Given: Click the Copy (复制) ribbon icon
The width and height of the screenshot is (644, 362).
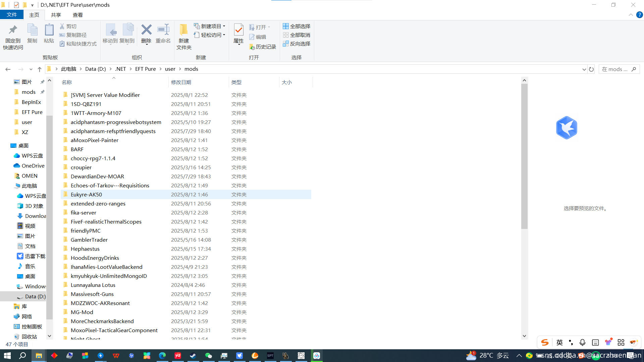Looking at the screenshot, I should tap(32, 30).
